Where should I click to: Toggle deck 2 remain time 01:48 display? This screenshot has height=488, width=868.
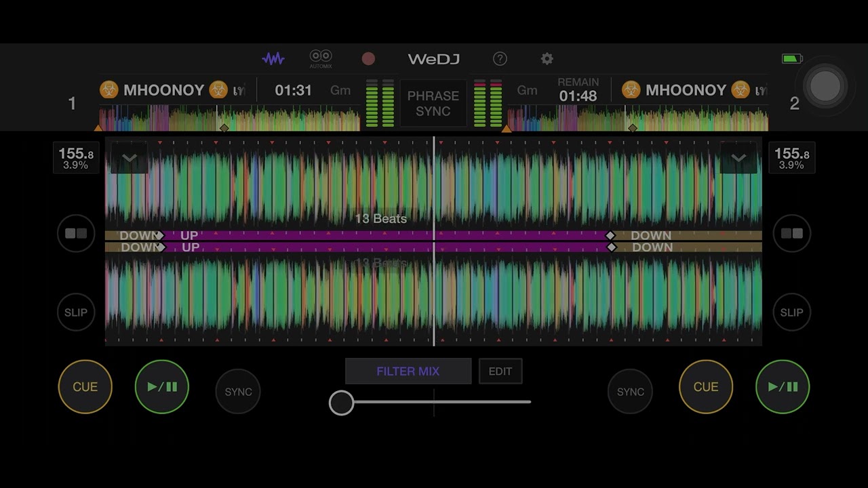pos(578,90)
